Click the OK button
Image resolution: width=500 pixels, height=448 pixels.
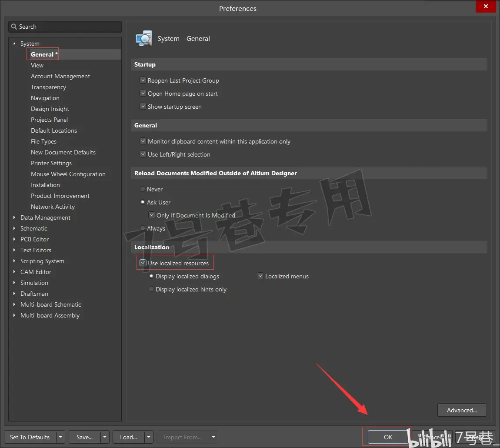click(x=388, y=437)
